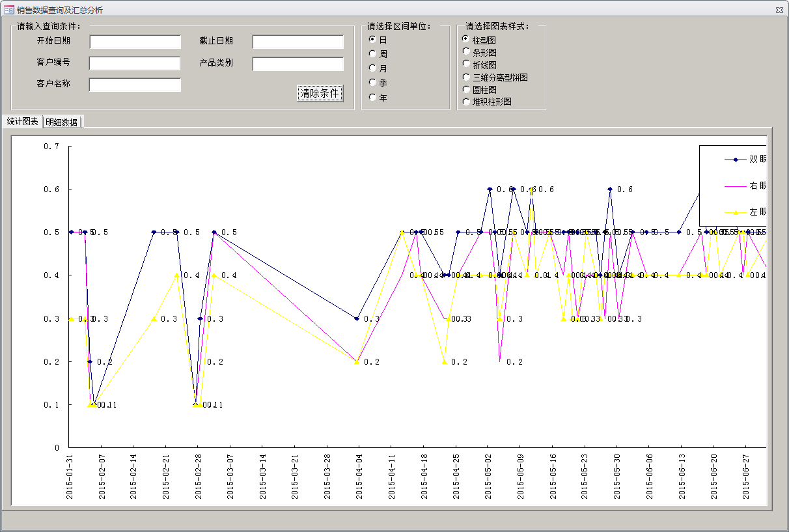Choose the 圆柱图 chart style
789x532 pixels.
pyautogui.click(x=466, y=89)
